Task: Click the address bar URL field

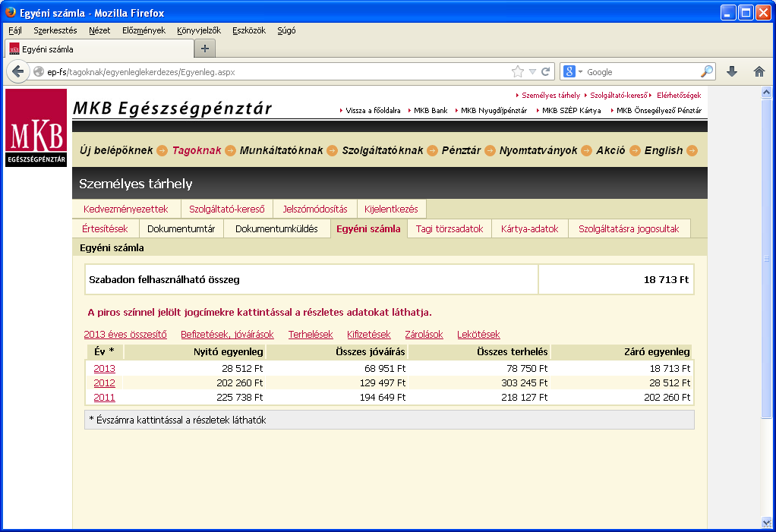Action: point(277,71)
